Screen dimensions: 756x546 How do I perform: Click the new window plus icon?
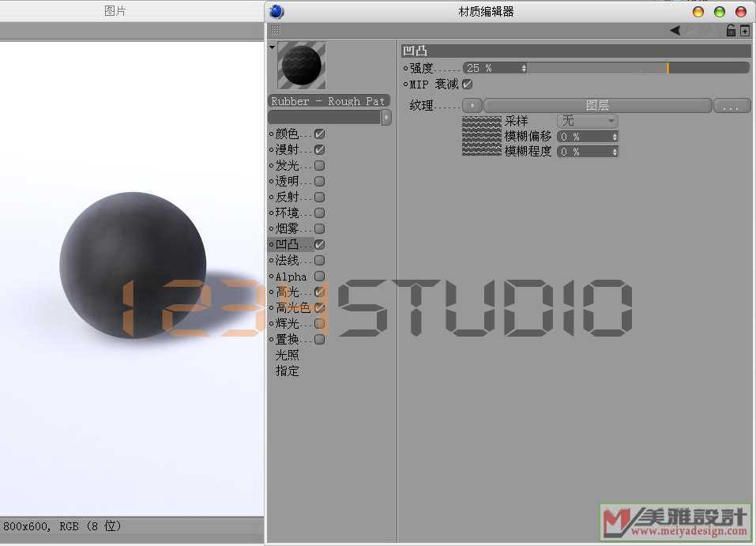tap(745, 32)
